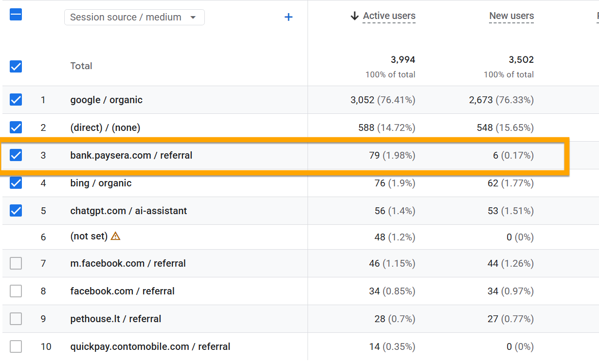Select the m.facebook.com / referral label

tap(128, 263)
